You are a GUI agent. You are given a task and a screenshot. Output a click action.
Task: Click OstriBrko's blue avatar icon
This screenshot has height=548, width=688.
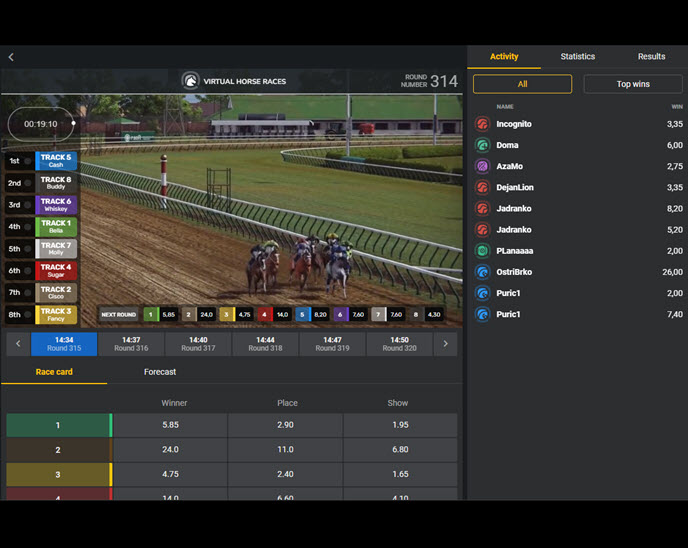pyautogui.click(x=482, y=272)
